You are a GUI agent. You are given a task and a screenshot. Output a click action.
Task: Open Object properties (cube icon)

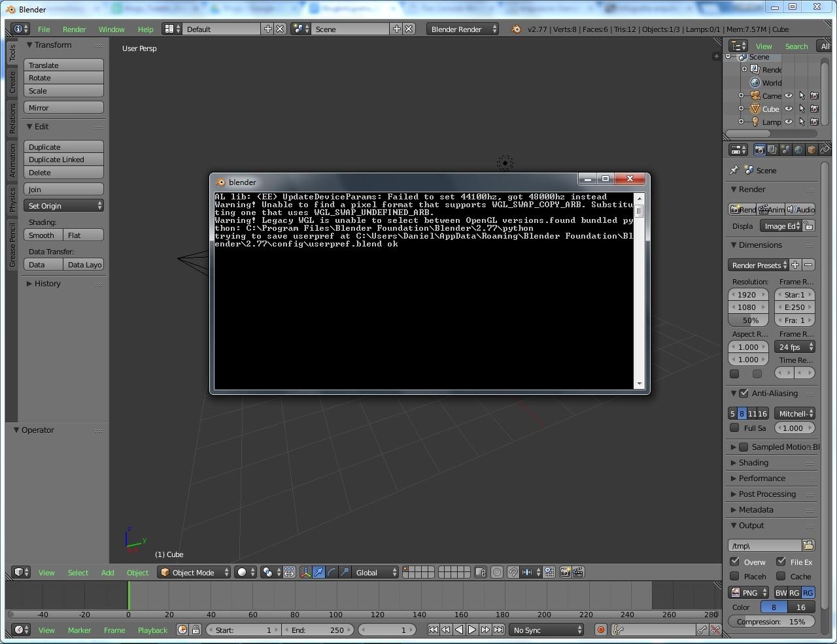tap(811, 150)
